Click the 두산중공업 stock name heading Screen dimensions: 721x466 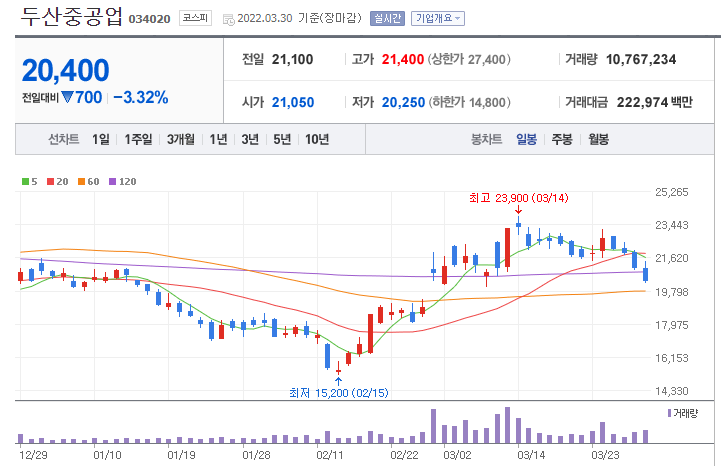[x=72, y=17]
